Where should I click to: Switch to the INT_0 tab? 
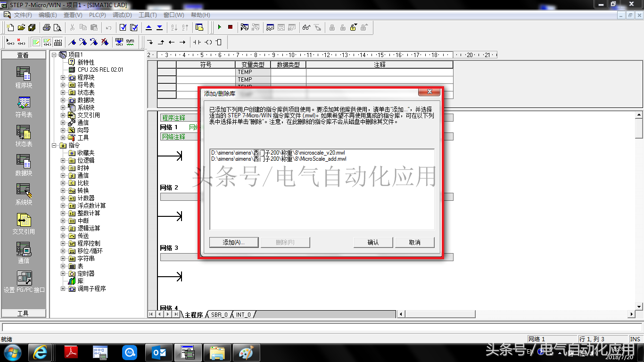243,314
